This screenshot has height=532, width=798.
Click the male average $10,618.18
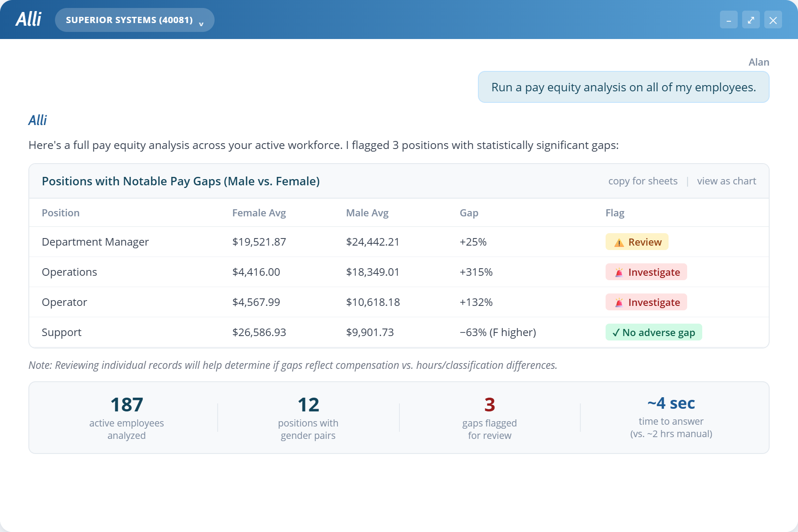coord(373,302)
